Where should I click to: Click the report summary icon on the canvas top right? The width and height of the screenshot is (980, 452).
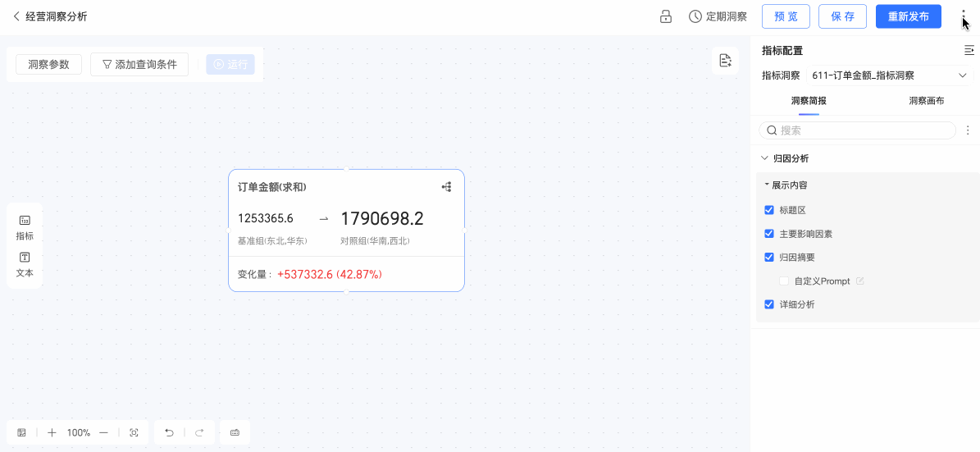point(725,61)
